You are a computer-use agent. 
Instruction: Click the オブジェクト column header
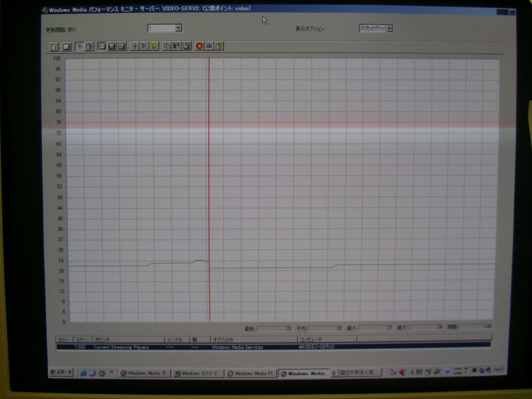(x=254, y=339)
